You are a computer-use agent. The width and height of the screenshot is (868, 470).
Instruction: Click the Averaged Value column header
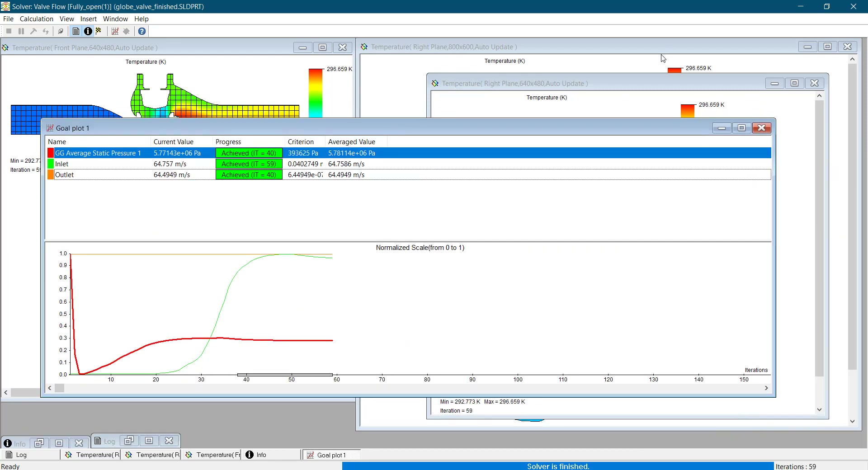coord(356,141)
